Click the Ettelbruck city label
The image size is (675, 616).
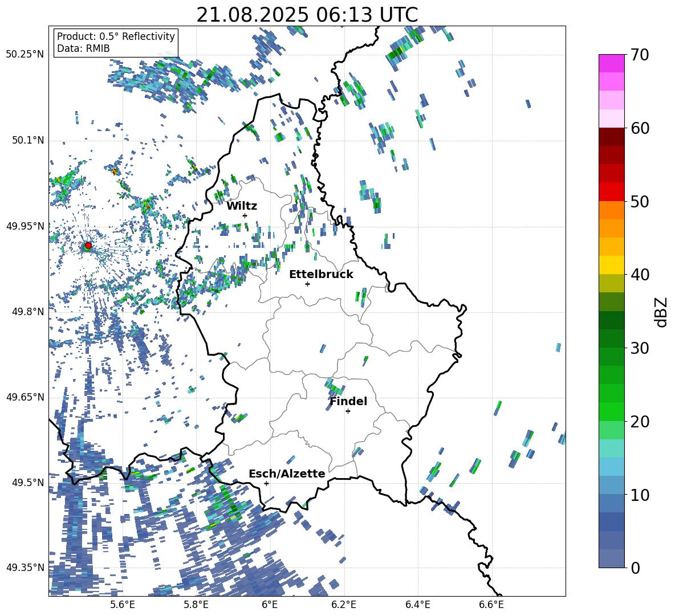pyautogui.click(x=321, y=275)
